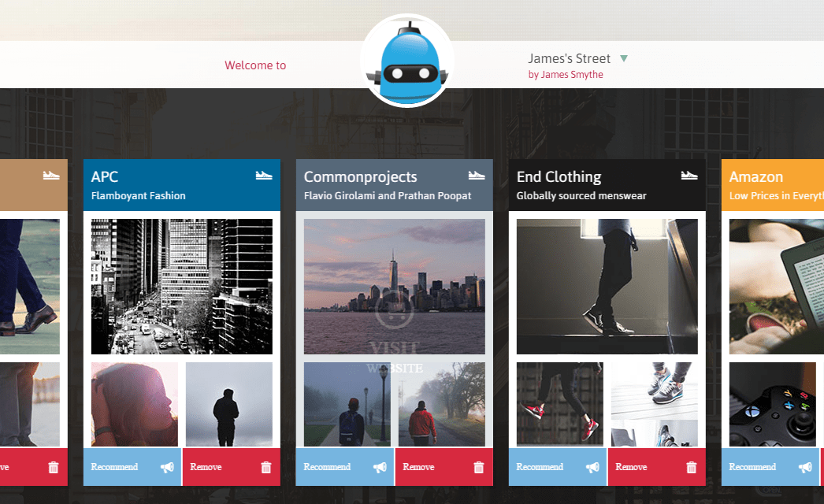Click the megaphone icon under the Amazon card
824x504 pixels.
pyautogui.click(x=805, y=467)
